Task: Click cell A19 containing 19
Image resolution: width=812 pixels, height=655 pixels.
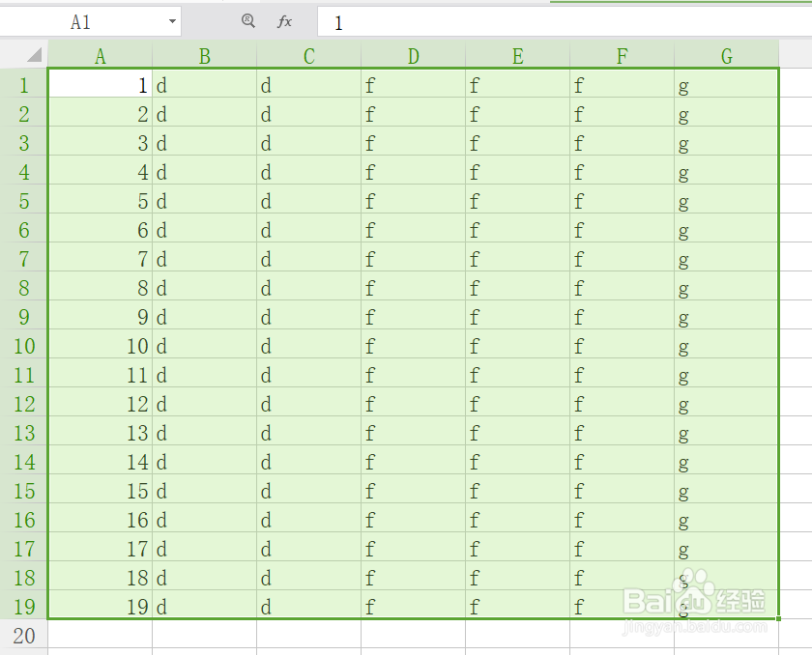Action: pyautogui.click(x=100, y=605)
